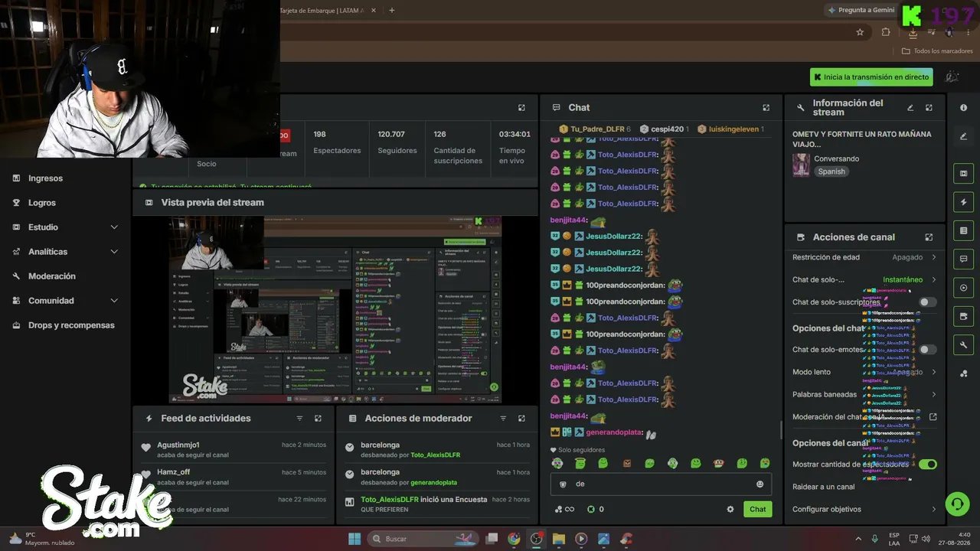Open Configurar objetivos settings

pos(864,510)
